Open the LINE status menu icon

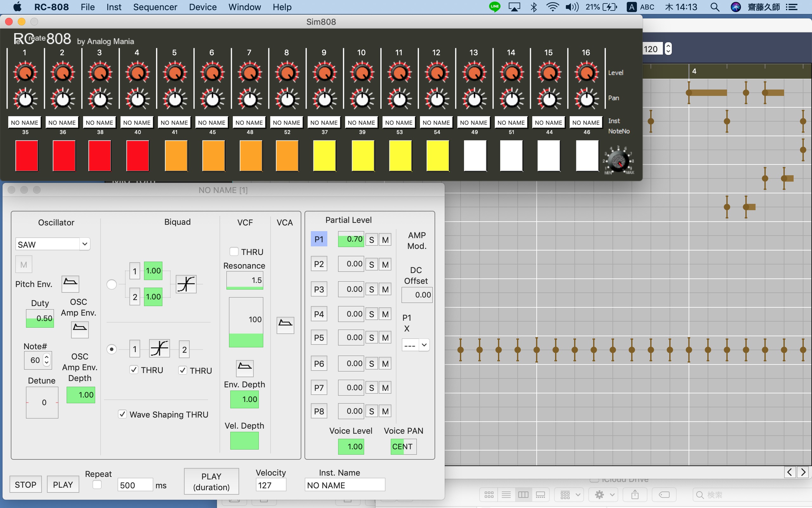click(494, 7)
